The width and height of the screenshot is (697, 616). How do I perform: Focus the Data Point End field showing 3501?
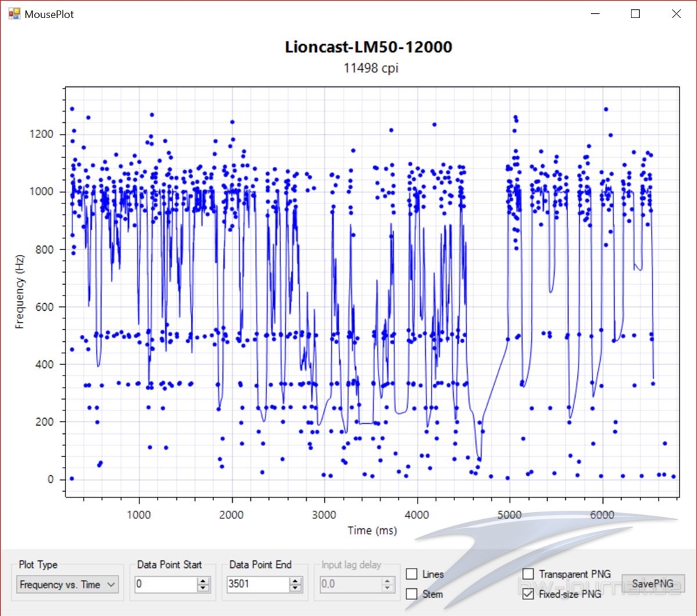(259, 584)
